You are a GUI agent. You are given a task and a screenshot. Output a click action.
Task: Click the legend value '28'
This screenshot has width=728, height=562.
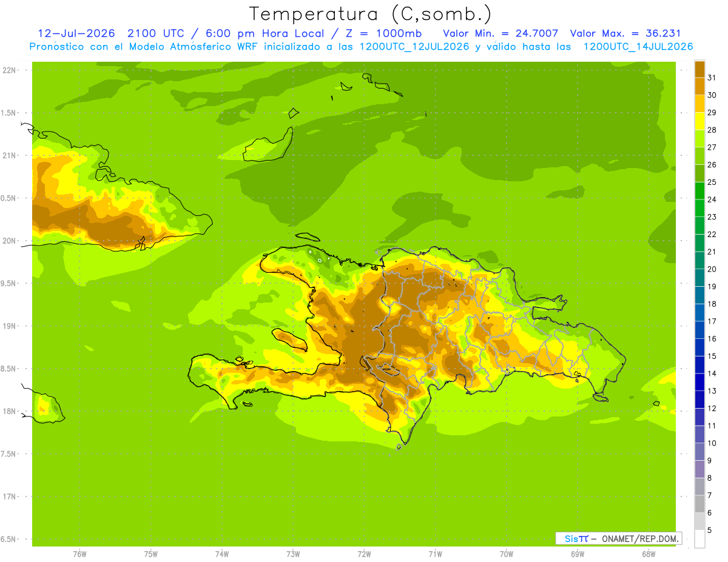[x=712, y=130]
